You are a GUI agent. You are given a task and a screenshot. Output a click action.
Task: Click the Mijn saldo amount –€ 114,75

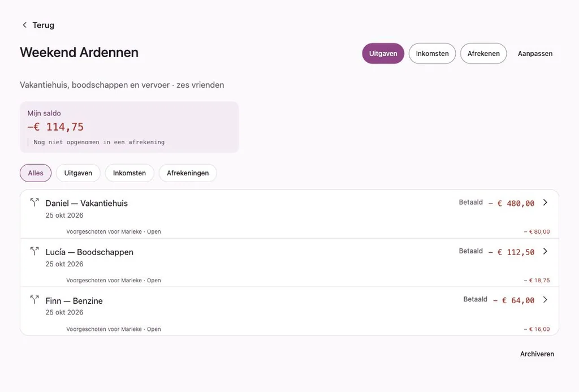pos(55,127)
